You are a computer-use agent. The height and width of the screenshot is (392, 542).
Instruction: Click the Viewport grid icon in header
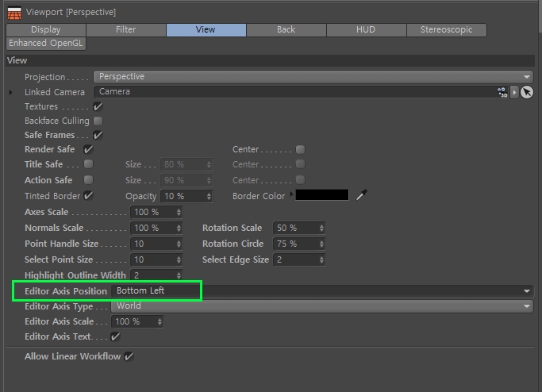14,13
